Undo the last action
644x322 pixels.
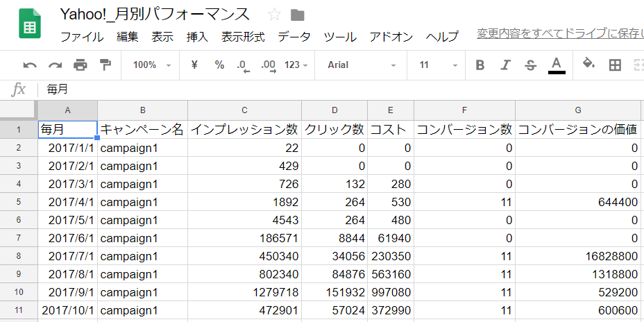click(x=30, y=65)
